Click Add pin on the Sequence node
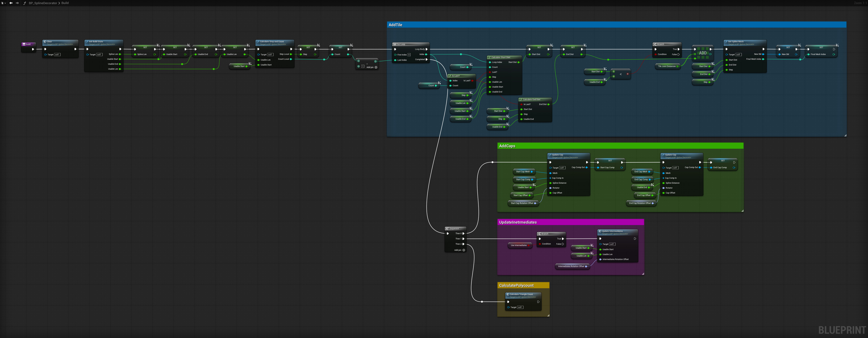This screenshot has height=338, width=868. [464, 250]
